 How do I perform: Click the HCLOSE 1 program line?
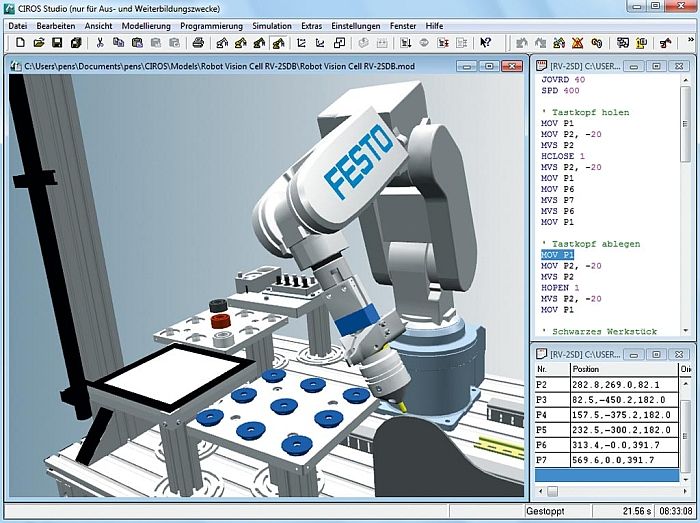(x=562, y=156)
